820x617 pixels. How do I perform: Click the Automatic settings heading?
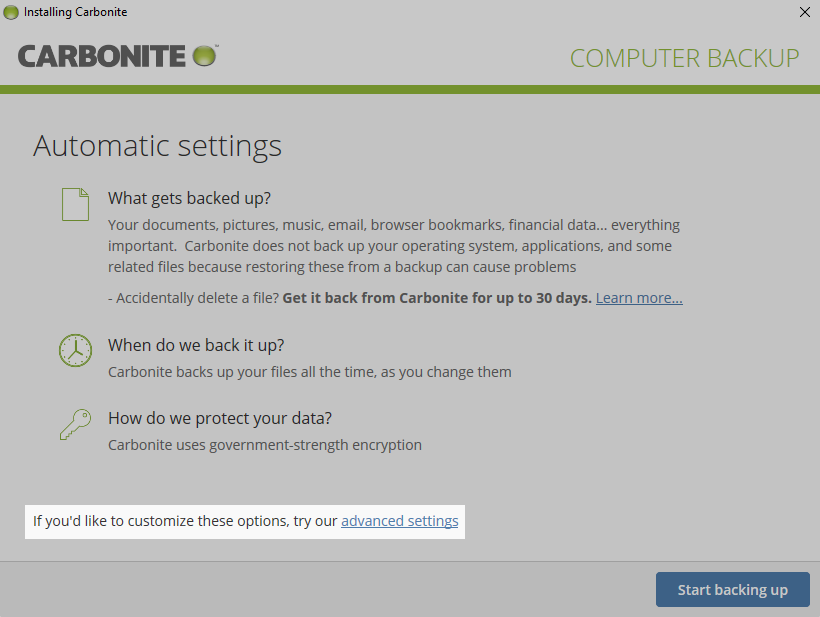click(157, 146)
